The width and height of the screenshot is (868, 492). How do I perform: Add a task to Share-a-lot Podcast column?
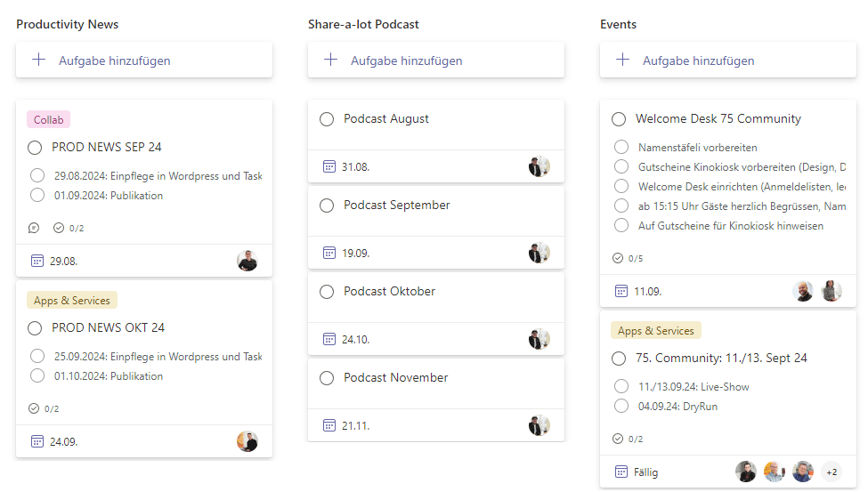point(406,60)
